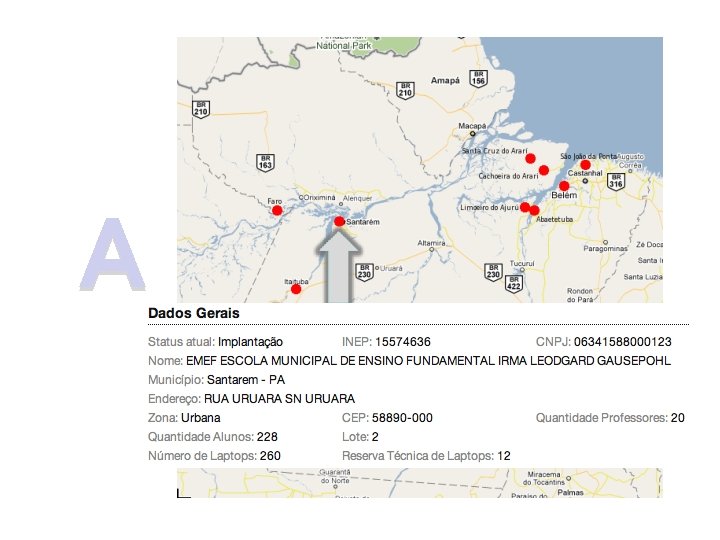Click the Município value Santarem - PA
This screenshot has height=540, width=720.
pos(246,380)
